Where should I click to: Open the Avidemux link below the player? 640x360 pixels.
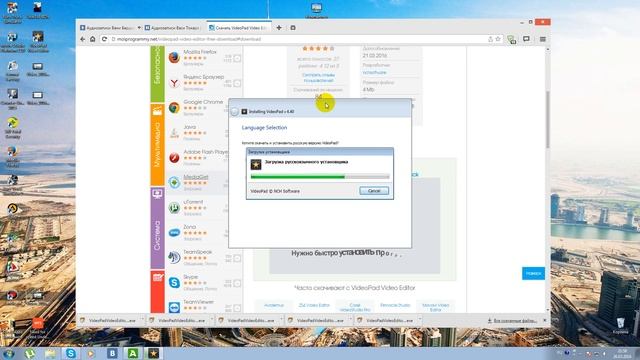point(274,305)
